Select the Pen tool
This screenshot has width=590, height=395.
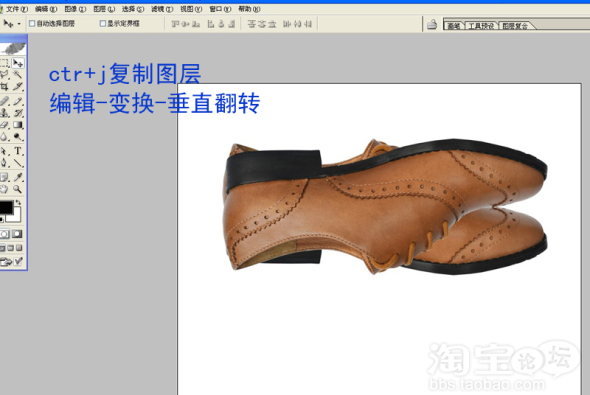[x=5, y=163]
